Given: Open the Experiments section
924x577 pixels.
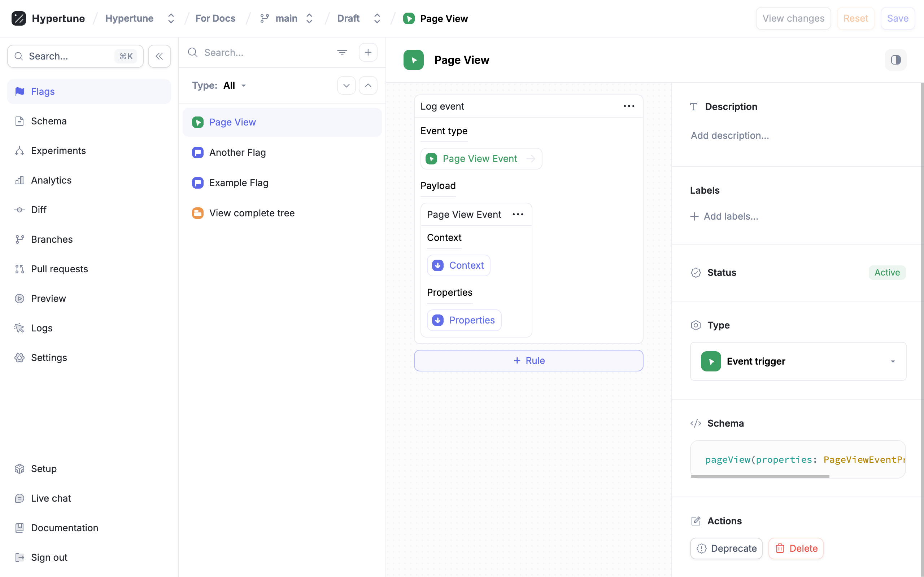Looking at the screenshot, I should [x=58, y=151].
